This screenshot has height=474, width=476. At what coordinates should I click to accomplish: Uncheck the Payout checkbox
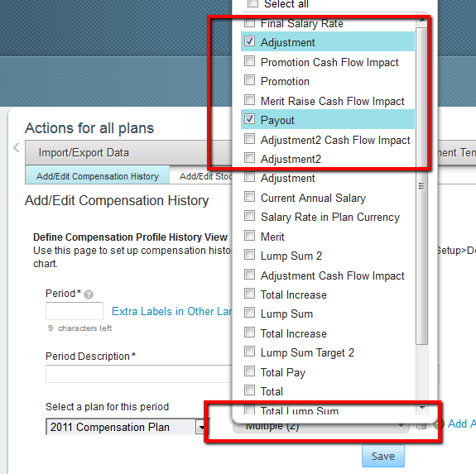249,119
